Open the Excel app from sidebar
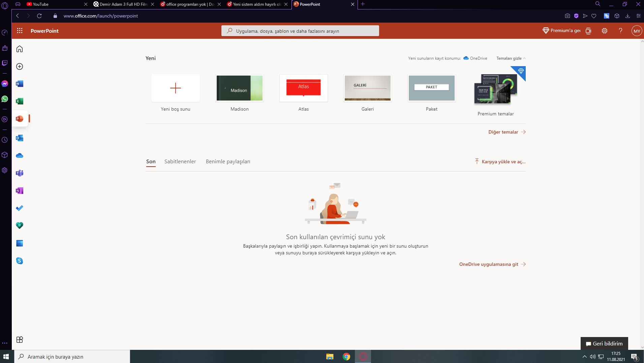Screen dimensions: 644x363 pos(19,101)
